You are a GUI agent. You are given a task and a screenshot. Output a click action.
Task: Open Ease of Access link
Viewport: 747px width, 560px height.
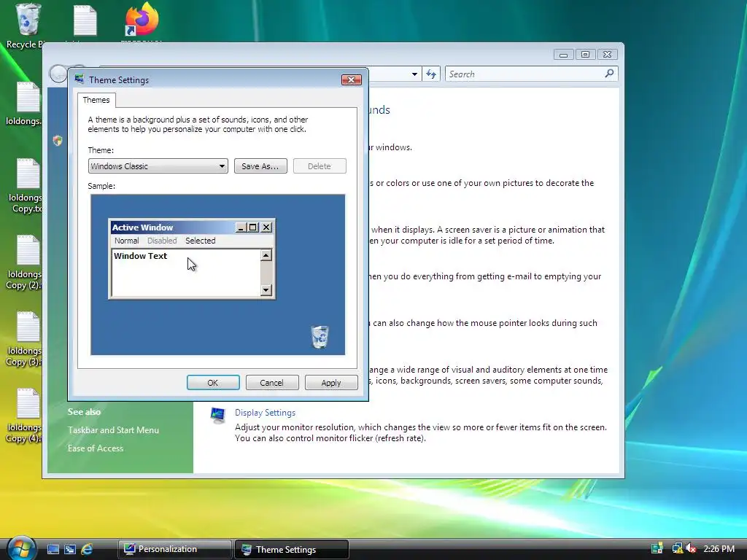click(x=96, y=448)
